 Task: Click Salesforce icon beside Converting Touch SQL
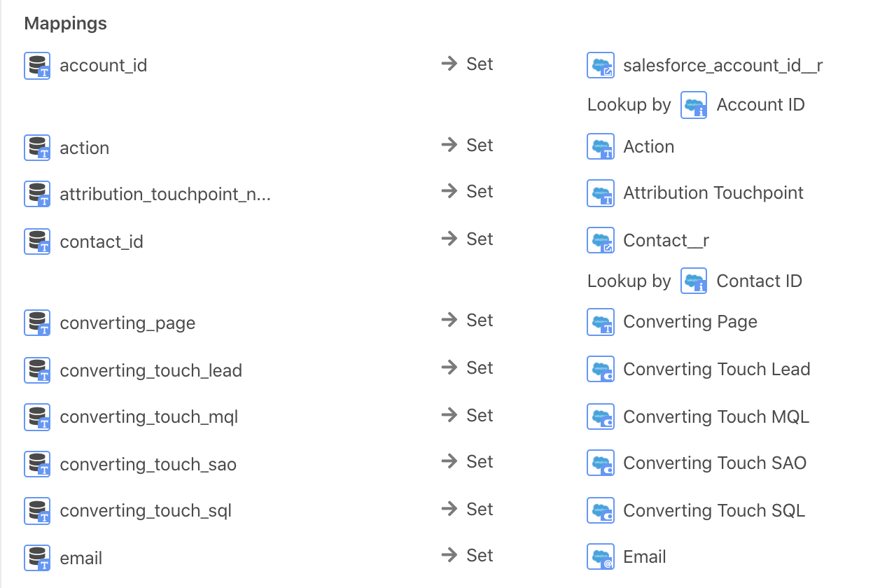coord(601,510)
